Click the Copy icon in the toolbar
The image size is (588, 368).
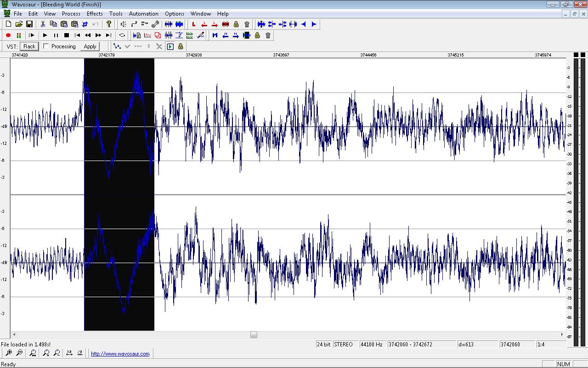pos(53,24)
